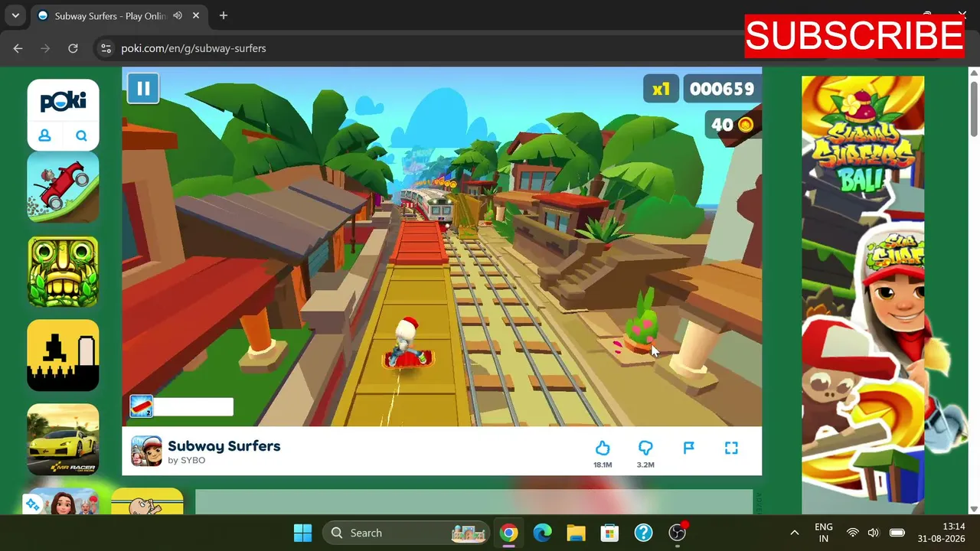This screenshot has width=980, height=551.
Task: Open the "by SYBO" developer link
Action: coord(187,461)
